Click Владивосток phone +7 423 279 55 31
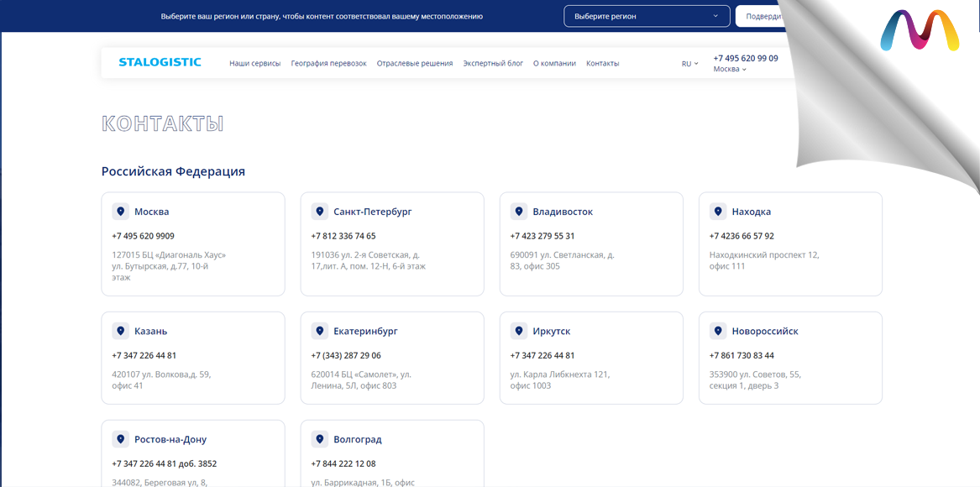Image resolution: width=980 pixels, height=487 pixels. pos(542,236)
